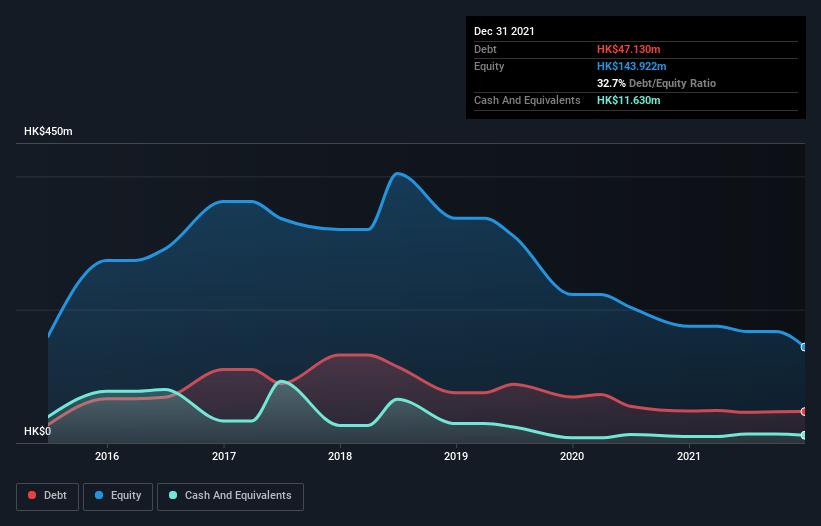Toggle Cash And Equivalents legend button

pos(230,496)
